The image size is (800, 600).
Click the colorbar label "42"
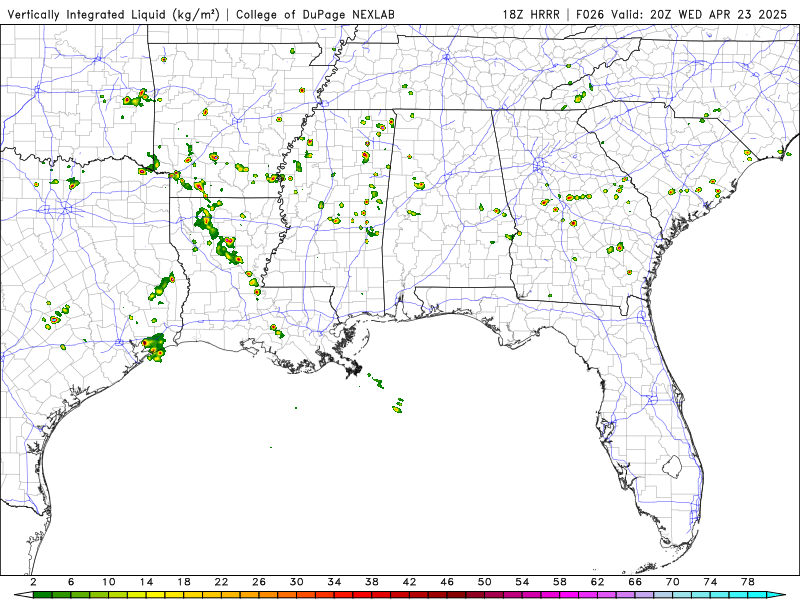coord(410,582)
